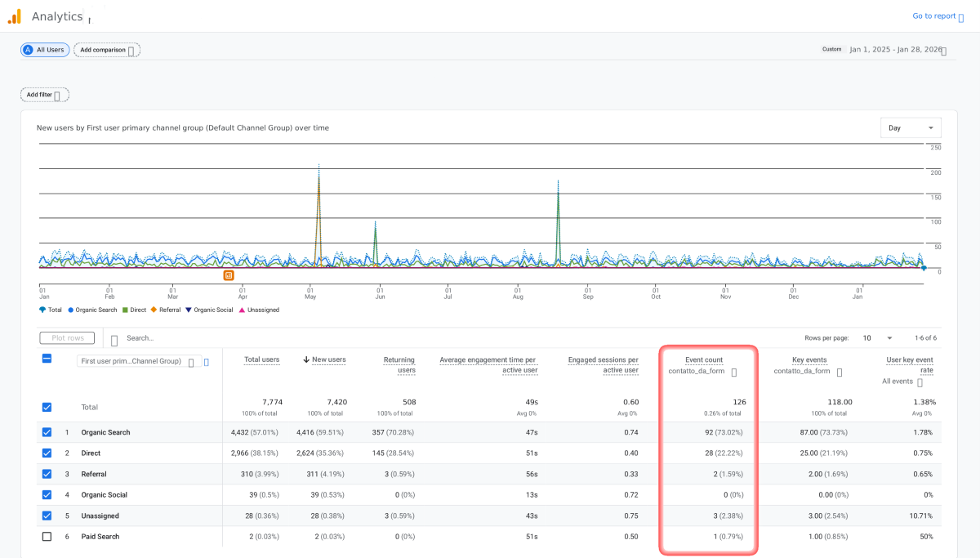Image resolution: width=980 pixels, height=558 pixels.
Task: Click the orange annotation marker below the chart
Action: click(x=229, y=275)
